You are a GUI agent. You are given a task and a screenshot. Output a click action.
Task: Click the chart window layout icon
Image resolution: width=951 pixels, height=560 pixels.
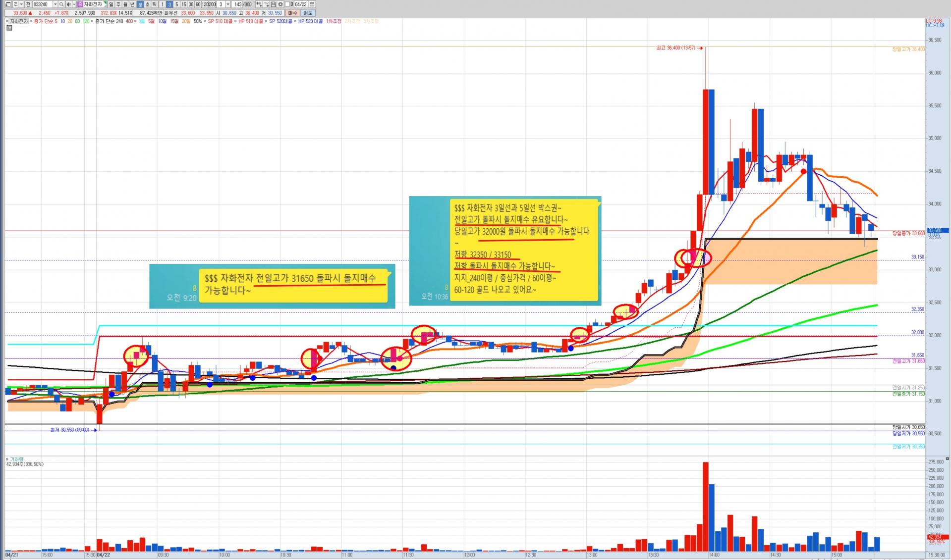(x=8, y=4)
